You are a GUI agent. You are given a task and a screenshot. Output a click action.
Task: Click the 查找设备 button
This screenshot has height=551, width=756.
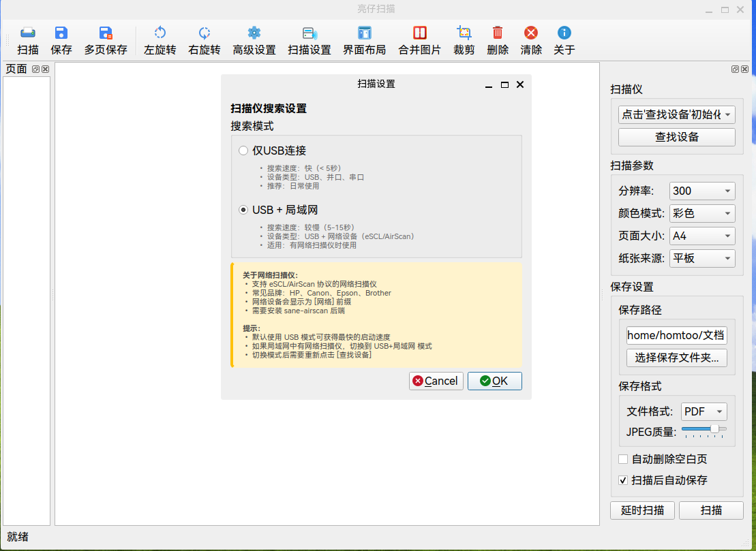click(x=676, y=138)
